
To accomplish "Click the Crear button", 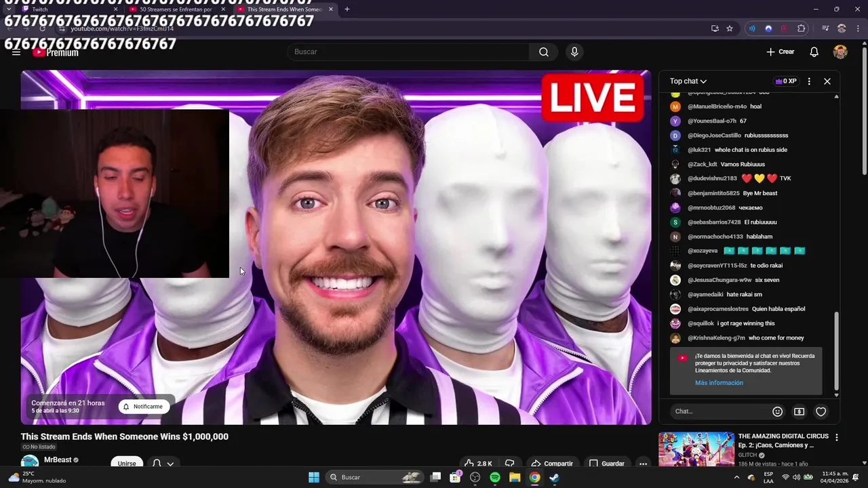I will click(x=781, y=52).
